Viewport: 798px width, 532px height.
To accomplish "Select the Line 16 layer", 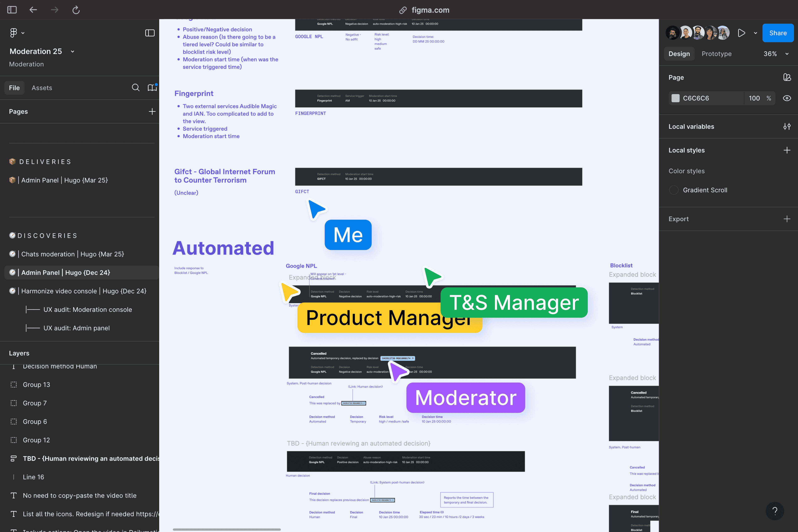I will point(33,477).
